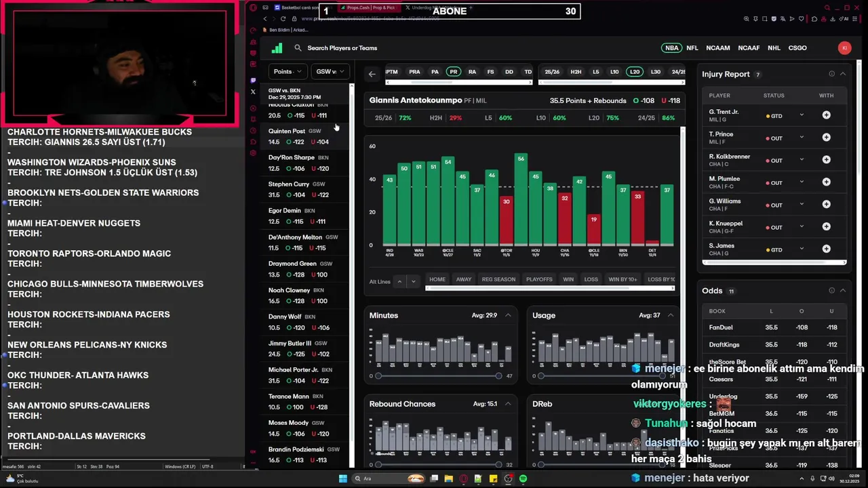The image size is (868, 488).
Task: Switch to the NFL league tab
Action: tap(692, 48)
